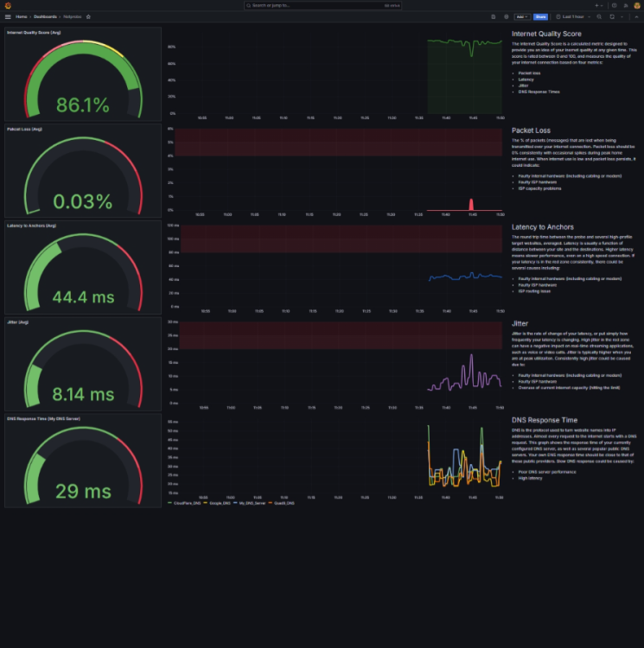Click the plus new item icon
The height and width of the screenshot is (648, 644).
pos(596,5)
